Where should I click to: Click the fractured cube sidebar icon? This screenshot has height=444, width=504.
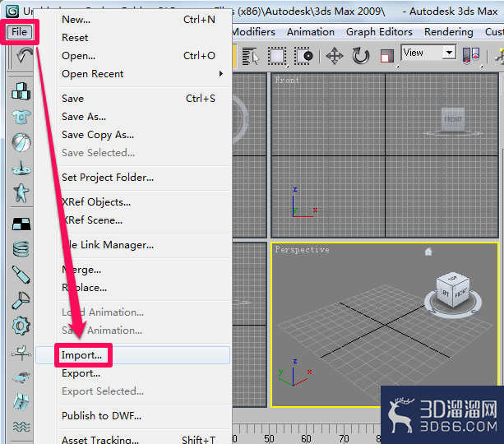click(21, 402)
